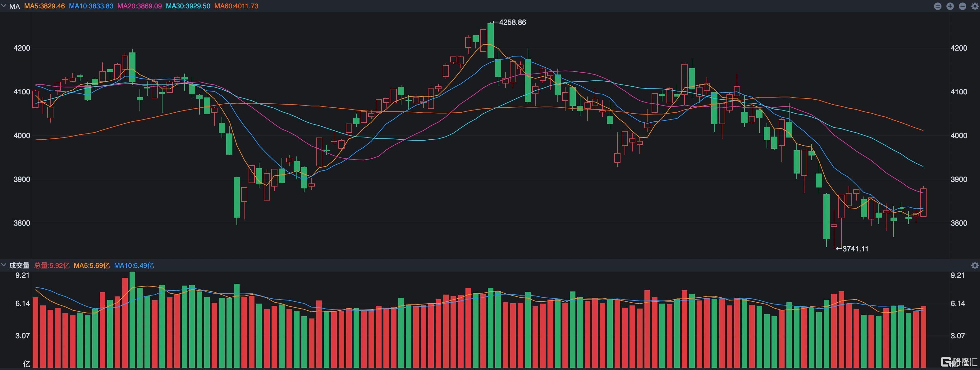Click the 4100 label on right price axis
The image size is (980, 370).
click(x=959, y=92)
